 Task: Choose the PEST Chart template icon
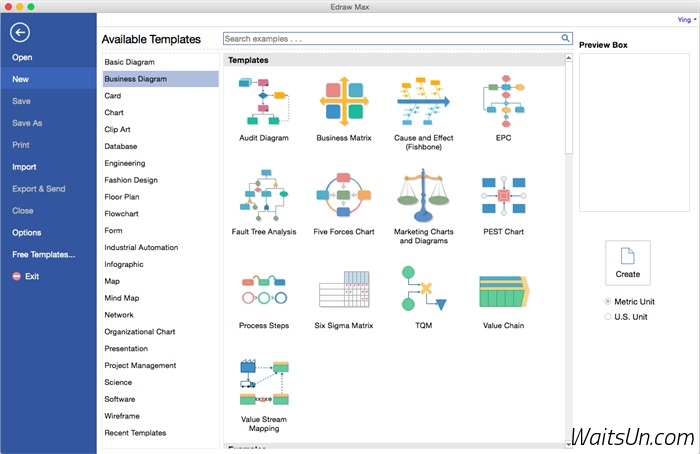point(503,196)
